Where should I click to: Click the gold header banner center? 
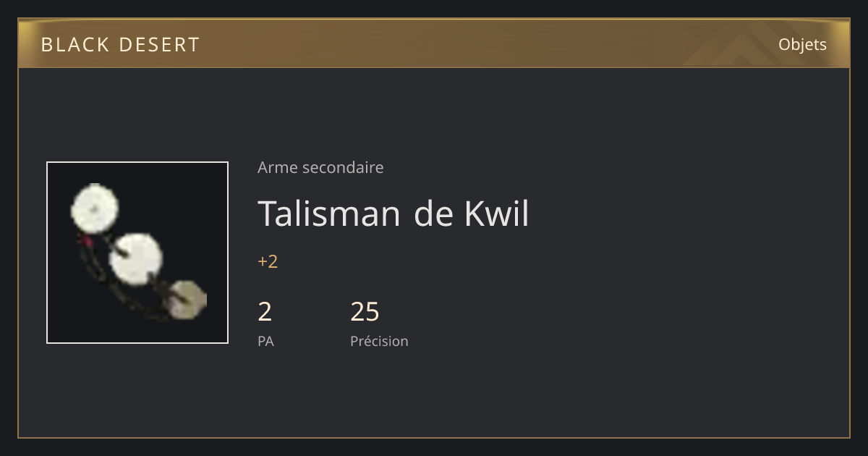pyautogui.click(x=434, y=43)
